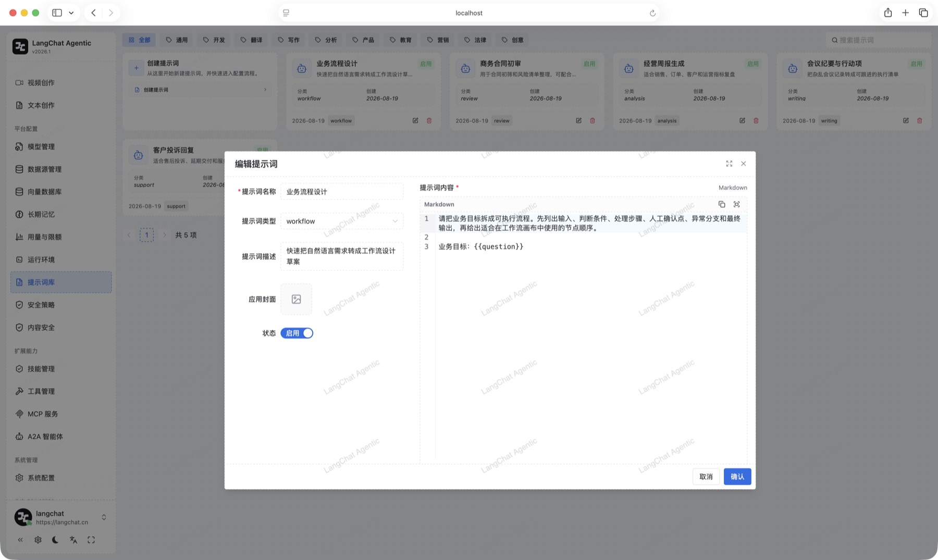Close the 编辑提示词 dialog

[x=744, y=164]
